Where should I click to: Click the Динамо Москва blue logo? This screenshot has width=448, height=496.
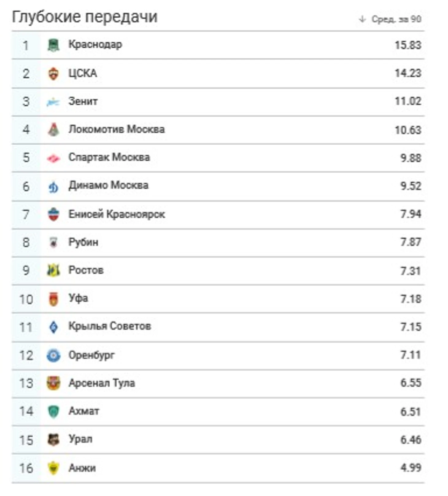53,186
